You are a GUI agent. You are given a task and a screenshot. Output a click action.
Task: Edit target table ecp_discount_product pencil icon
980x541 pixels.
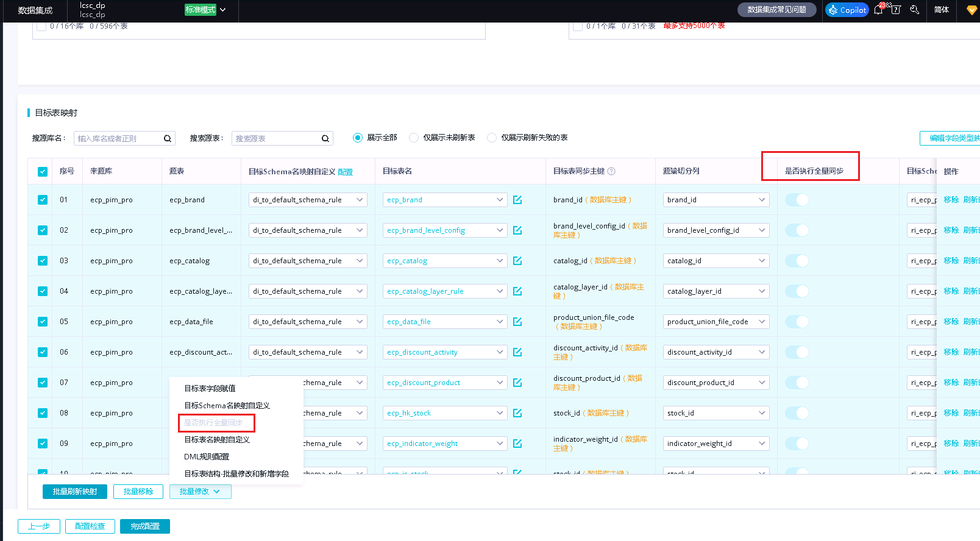(x=517, y=383)
